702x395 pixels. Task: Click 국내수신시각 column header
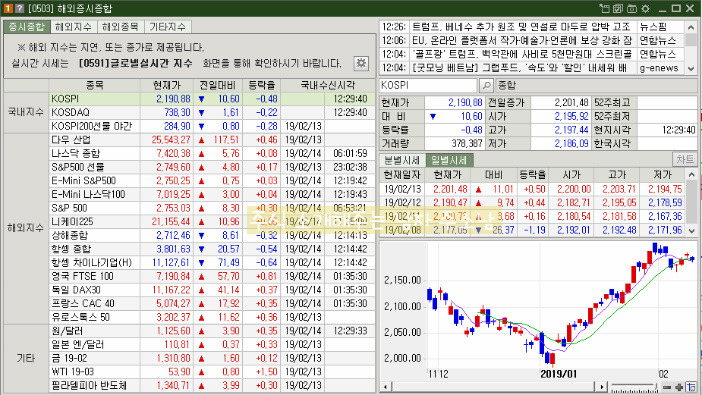coord(328,85)
